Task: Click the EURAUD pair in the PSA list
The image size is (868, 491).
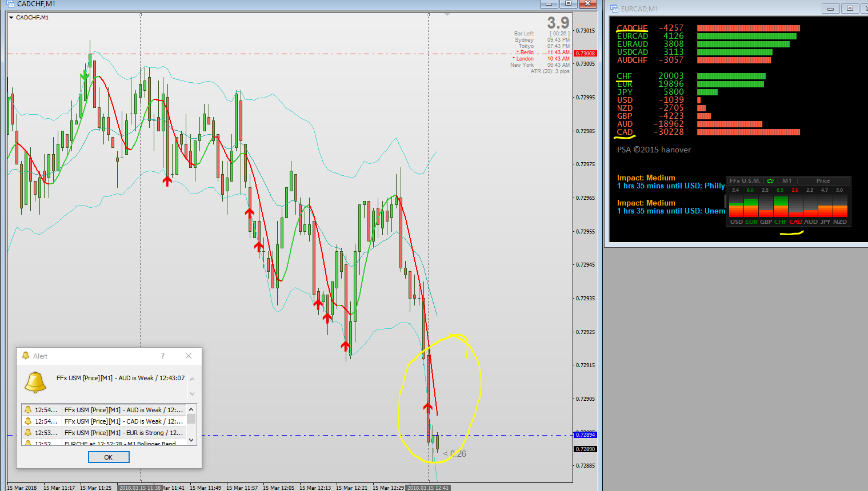Action: click(632, 44)
